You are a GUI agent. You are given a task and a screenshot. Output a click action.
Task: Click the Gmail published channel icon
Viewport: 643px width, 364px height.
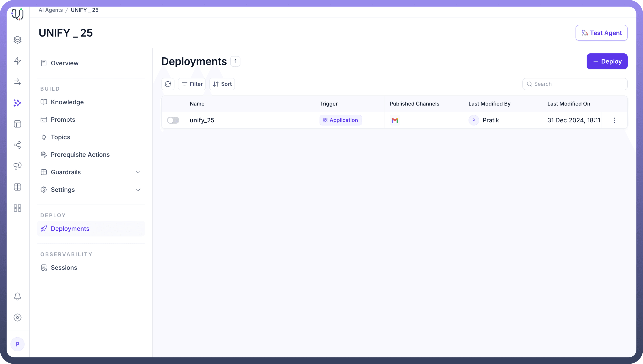point(395,120)
